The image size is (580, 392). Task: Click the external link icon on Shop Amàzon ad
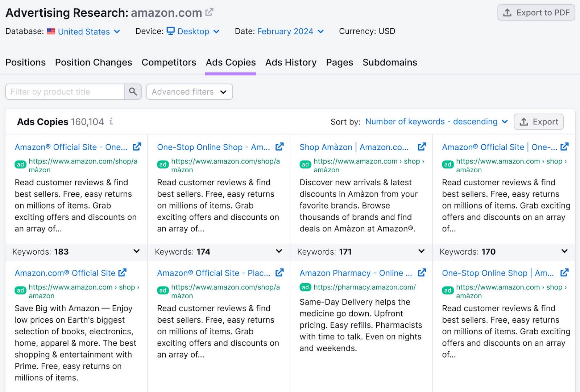click(x=422, y=147)
